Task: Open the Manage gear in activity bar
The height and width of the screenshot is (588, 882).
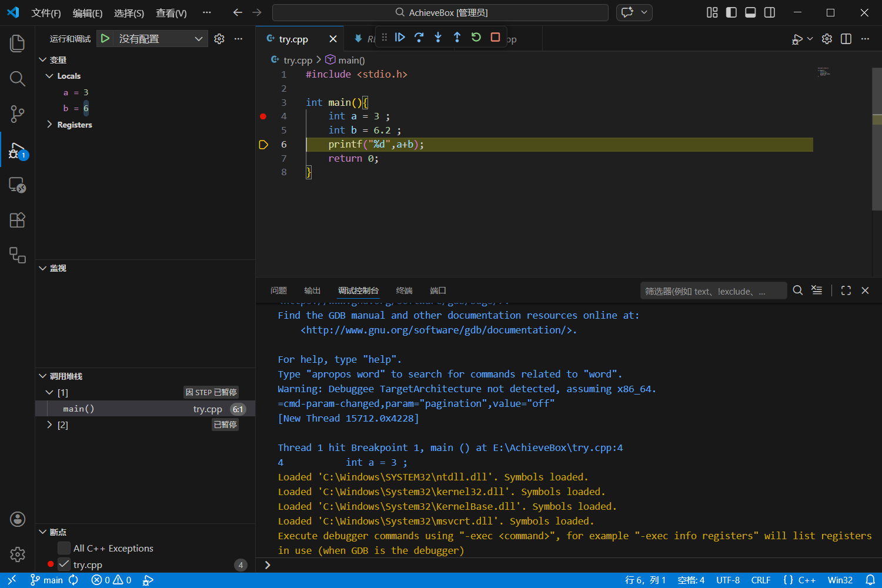Action: (18, 554)
